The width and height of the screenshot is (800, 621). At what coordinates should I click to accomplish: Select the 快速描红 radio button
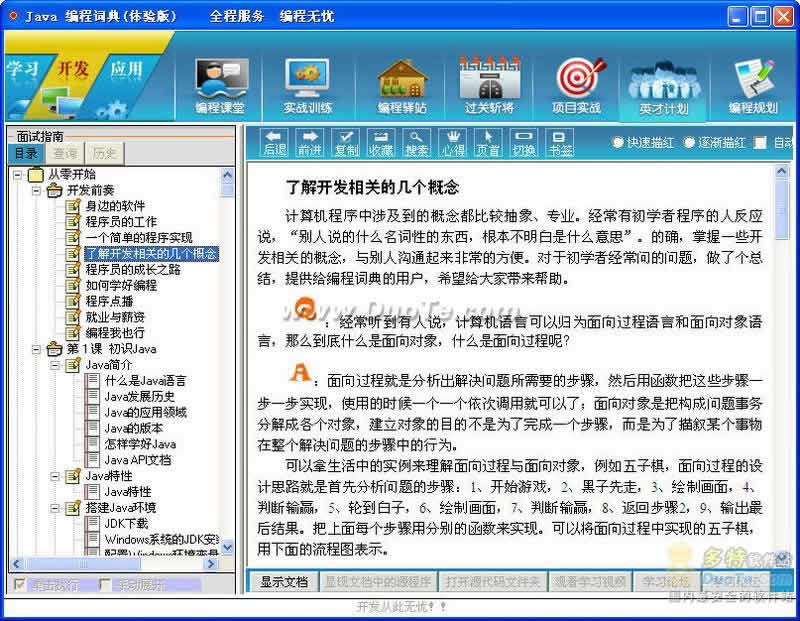point(618,142)
